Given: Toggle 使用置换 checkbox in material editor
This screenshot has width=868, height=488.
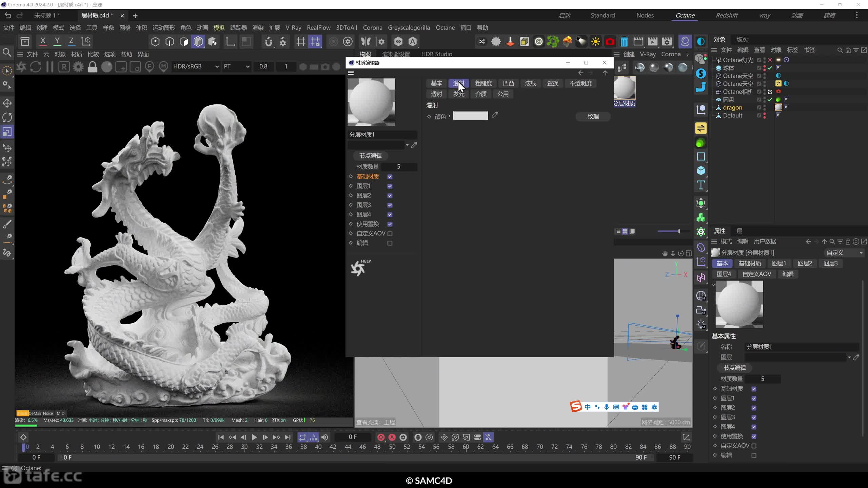Looking at the screenshot, I should coord(390,224).
